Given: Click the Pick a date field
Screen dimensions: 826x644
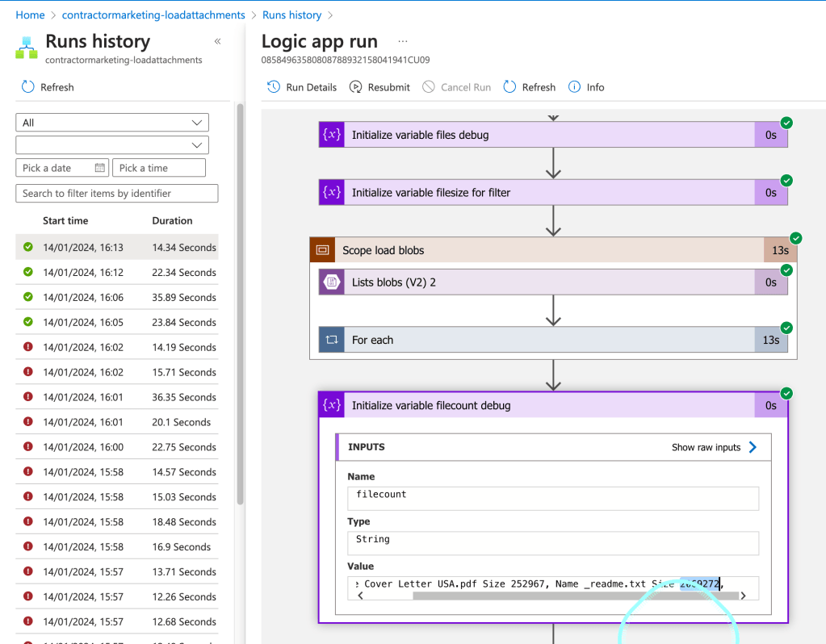Looking at the screenshot, I should [x=62, y=168].
